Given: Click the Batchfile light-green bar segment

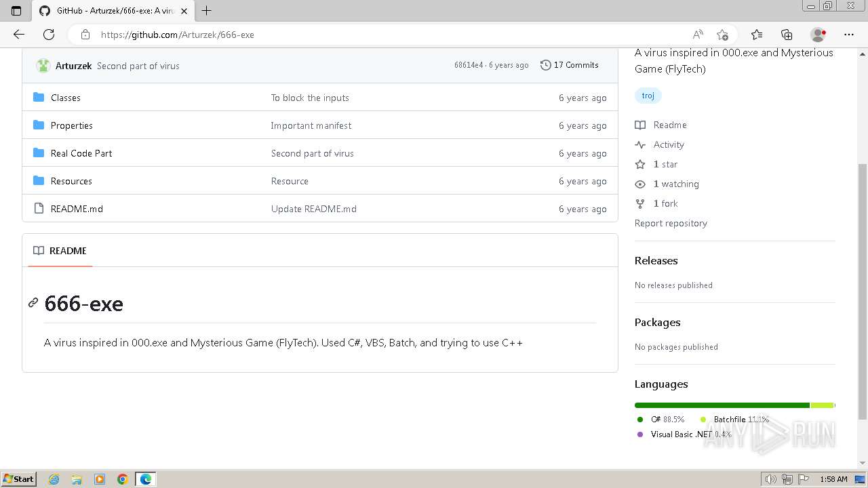Looking at the screenshot, I should coord(822,405).
